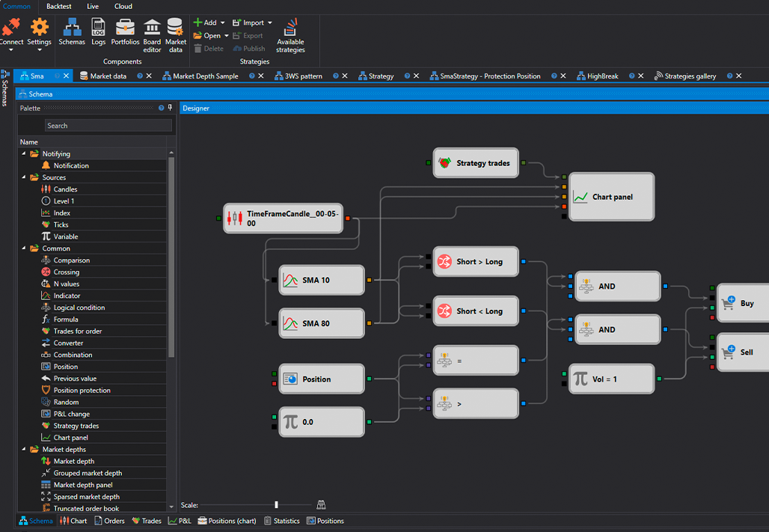Switch to the HighBreak tab

tap(601, 76)
